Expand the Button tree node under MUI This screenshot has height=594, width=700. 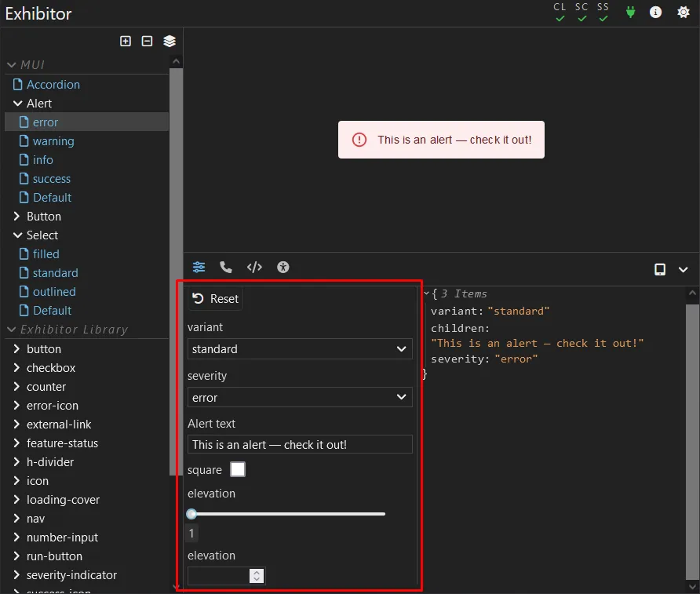pos(17,216)
